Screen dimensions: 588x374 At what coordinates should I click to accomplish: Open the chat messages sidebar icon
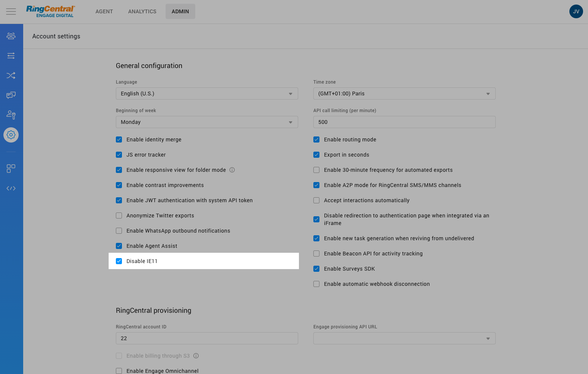[11, 95]
